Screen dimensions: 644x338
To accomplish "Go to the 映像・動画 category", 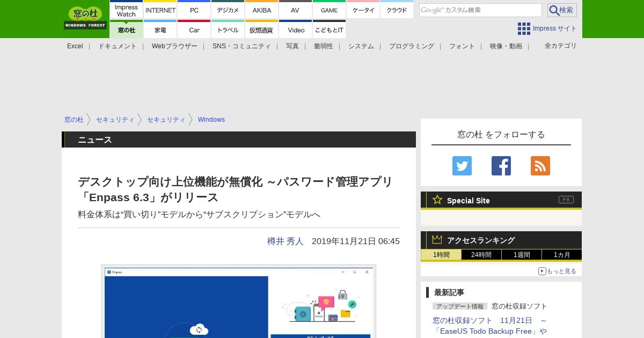I will 506,46.
